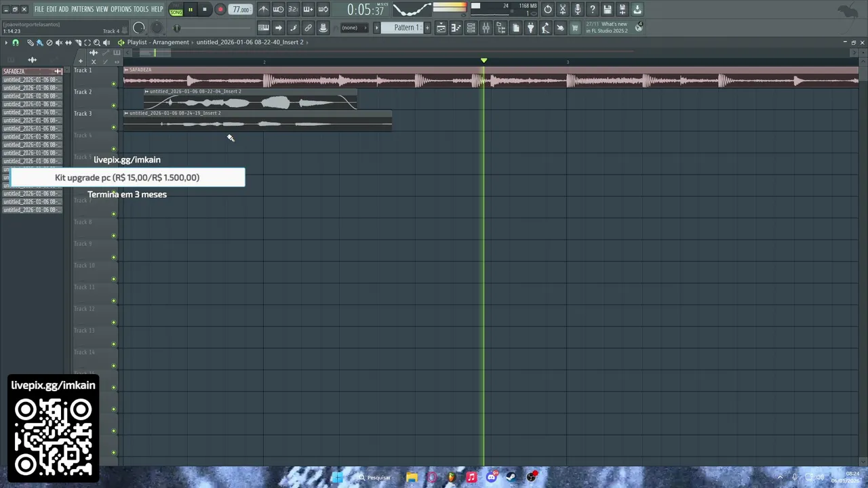Save the project with floppy icon
This screenshot has height=488, width=868.
607,9
